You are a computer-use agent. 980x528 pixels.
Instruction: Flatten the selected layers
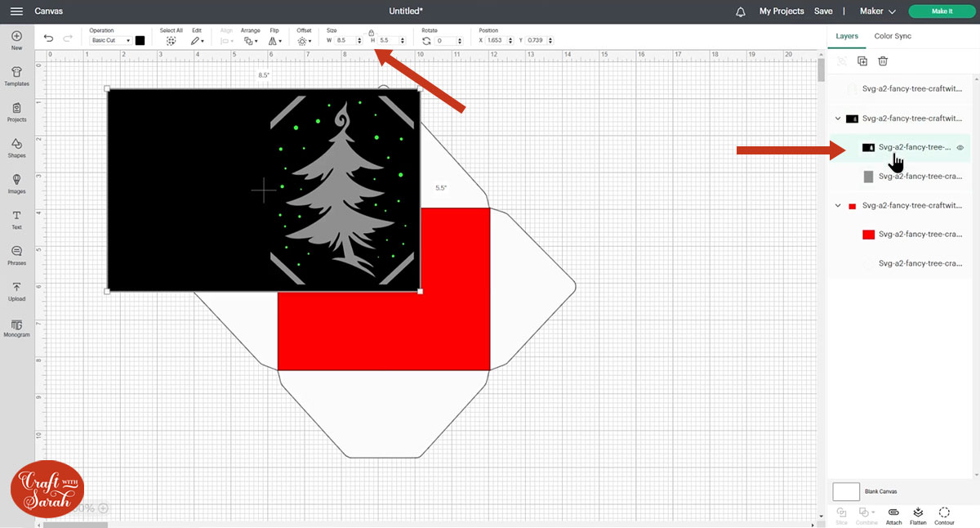pyautogui.click(x=918, y=514)
